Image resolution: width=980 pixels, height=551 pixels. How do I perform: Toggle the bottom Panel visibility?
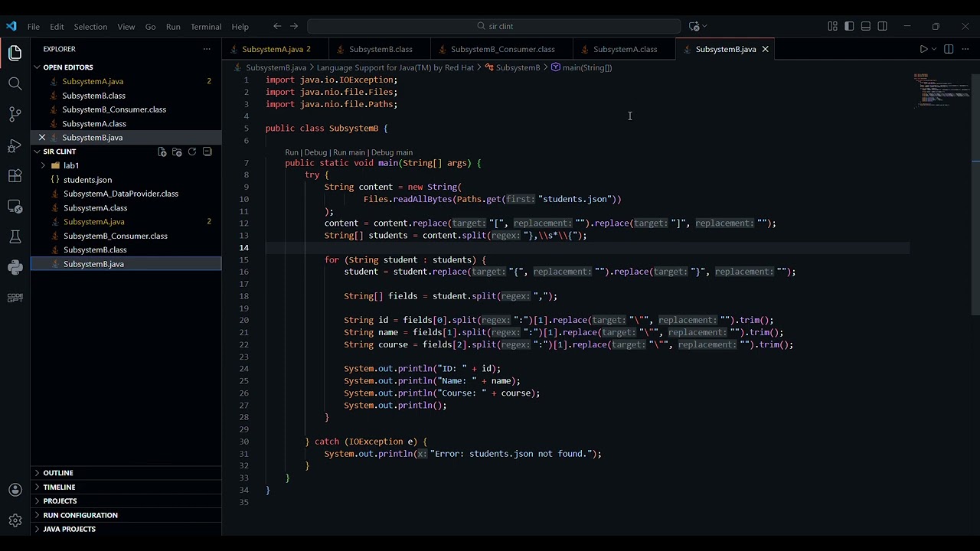pos(866,26)
